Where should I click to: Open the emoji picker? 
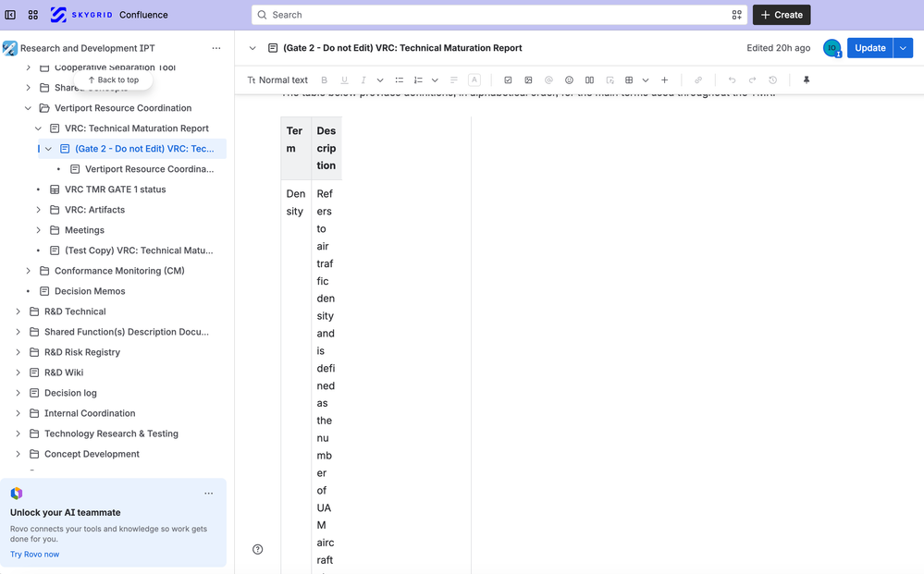[x=569, y=80]
